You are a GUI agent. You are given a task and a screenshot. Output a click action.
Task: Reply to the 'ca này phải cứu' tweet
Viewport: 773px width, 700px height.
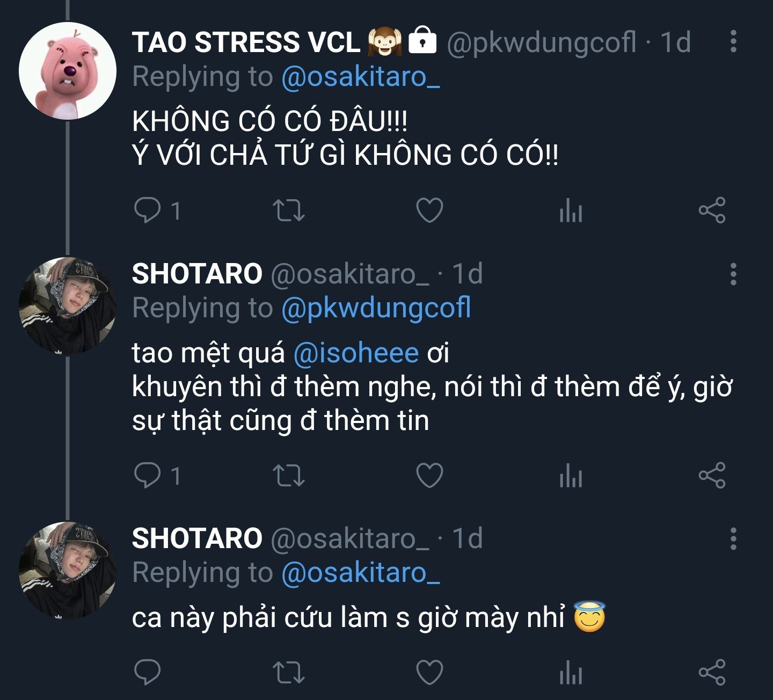[147, 672]
